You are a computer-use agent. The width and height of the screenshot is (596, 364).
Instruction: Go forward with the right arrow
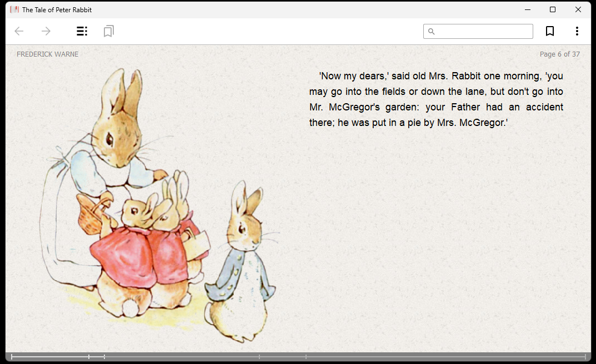click(46, 31)
